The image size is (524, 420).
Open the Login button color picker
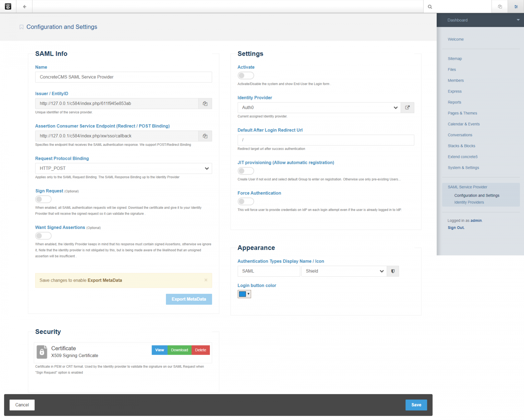[244, 294]
